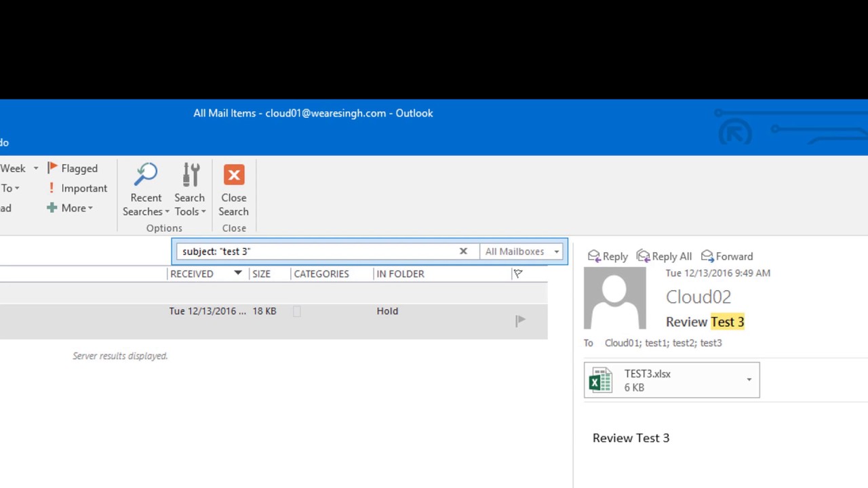Click the Forward icon
This screenshot has width=868, height=488.
(x=707, y=256)
